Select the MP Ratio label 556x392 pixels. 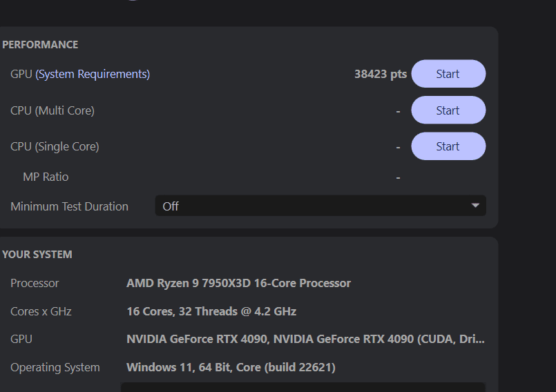click(x=46, y=177)
